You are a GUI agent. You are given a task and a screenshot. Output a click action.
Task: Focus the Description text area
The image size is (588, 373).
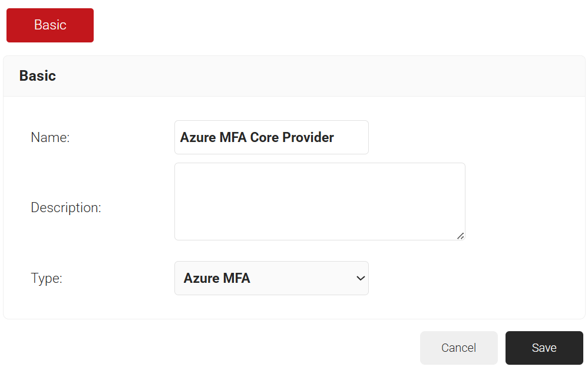coord(319,202)
